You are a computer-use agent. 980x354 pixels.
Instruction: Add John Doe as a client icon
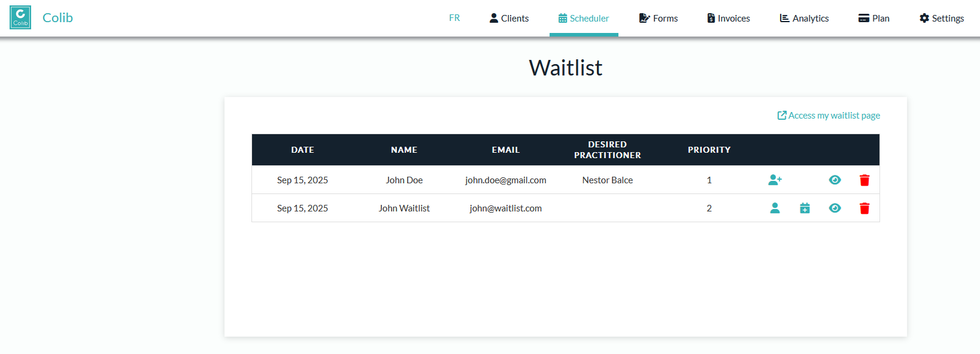point(775,180)
